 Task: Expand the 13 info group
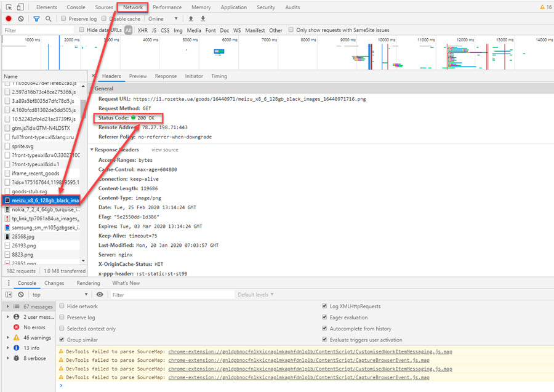[x=8, y=348]
